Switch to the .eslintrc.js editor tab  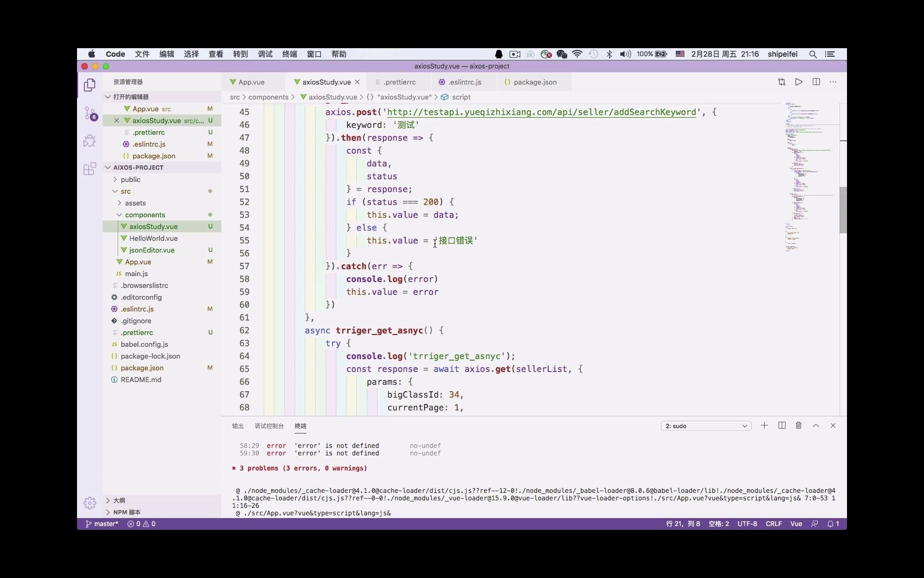(464, 82)
